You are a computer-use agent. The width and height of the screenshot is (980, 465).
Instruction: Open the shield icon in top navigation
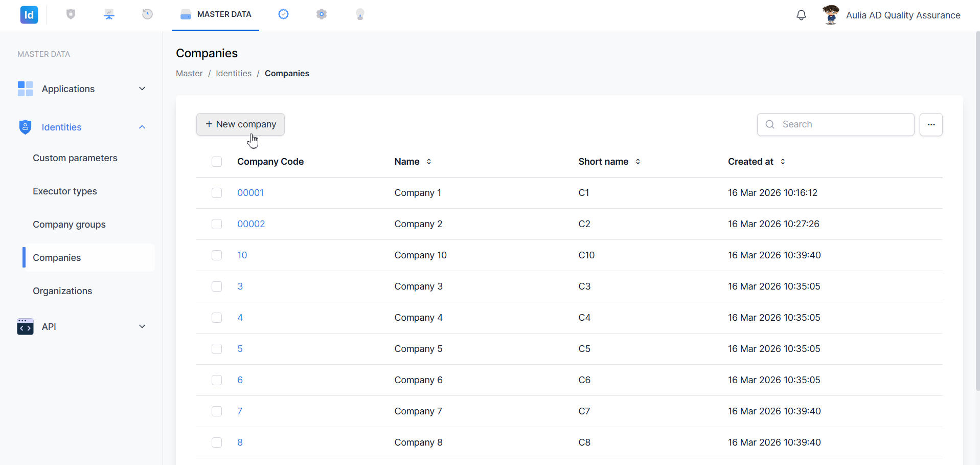71,14
